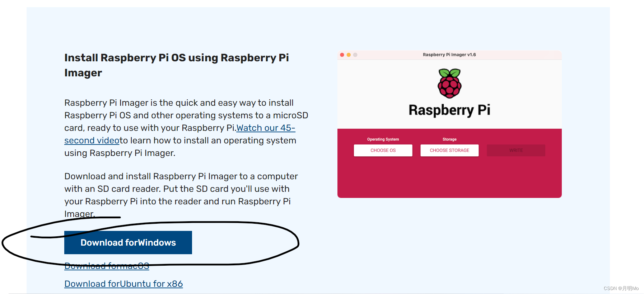Click the Raspberry Pi logo icon
Image resolution: width=644 pixels, height=294 pixels.
449,84
